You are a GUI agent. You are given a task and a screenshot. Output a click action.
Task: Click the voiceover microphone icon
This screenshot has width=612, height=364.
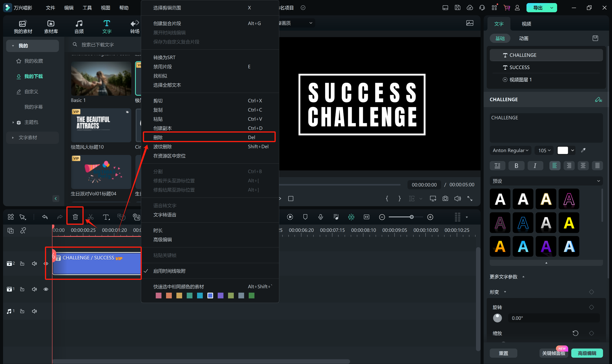320,217
